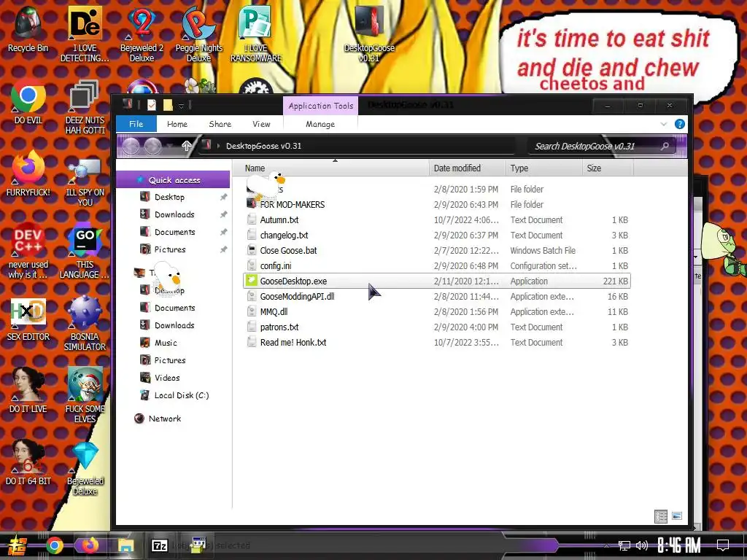Open the notification center icon

click(x=723, y=545)
